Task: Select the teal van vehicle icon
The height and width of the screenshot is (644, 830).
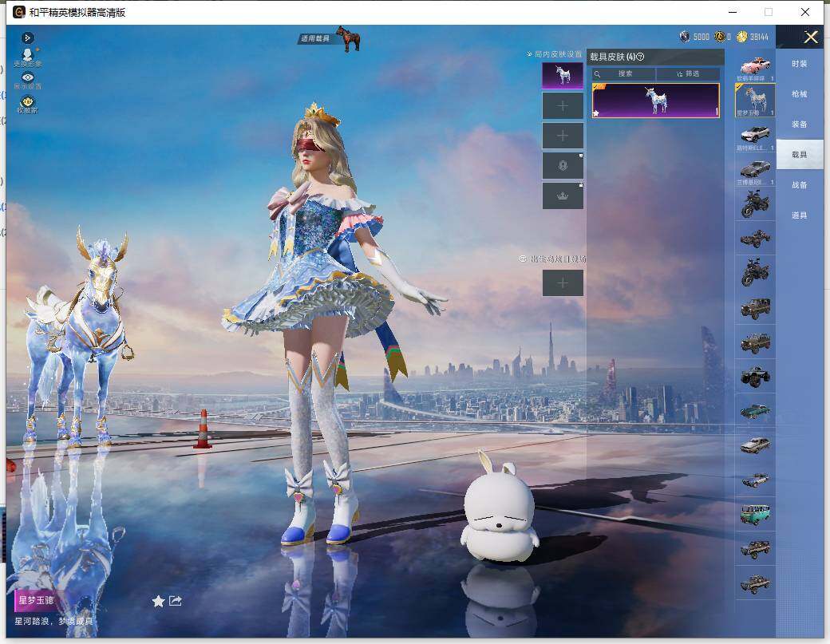Action: tap(755, 514)
